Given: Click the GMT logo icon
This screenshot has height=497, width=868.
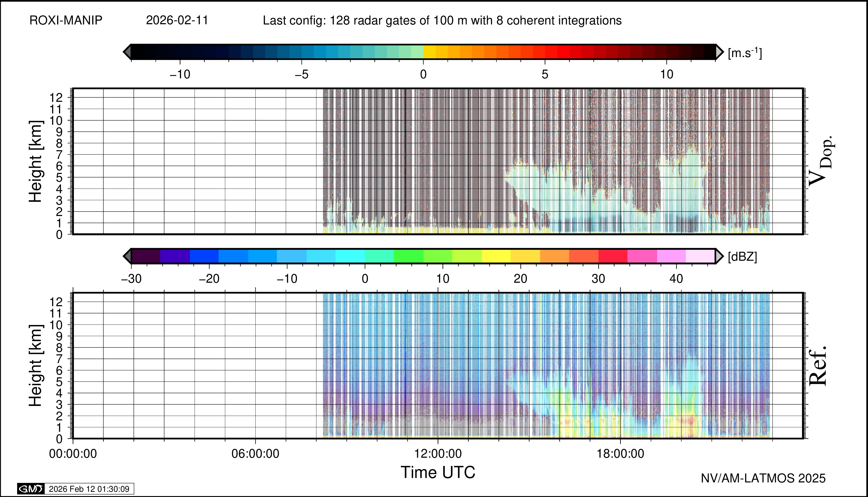Looking at the screenshot, I should click(31, 489).
